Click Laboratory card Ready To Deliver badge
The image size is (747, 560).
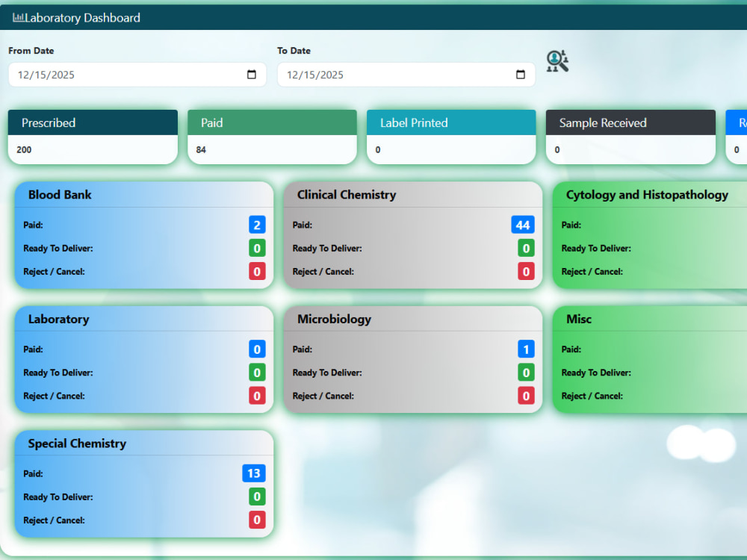[x=257, y=373]
